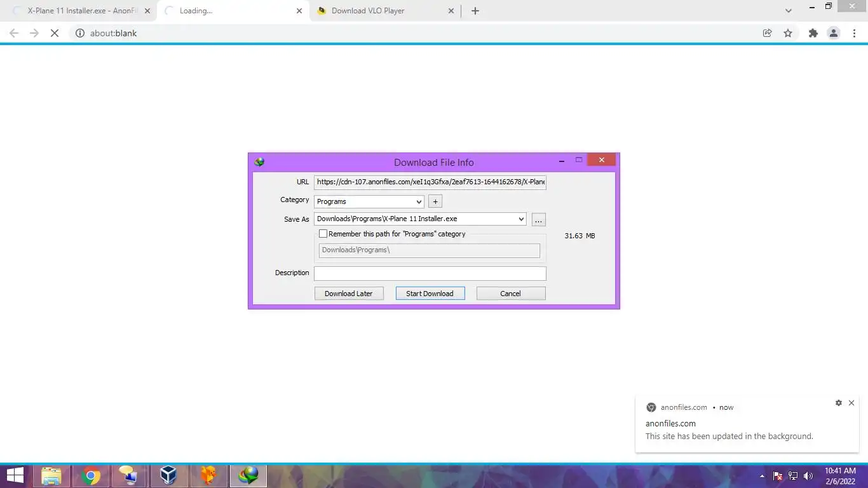
Task: Open the Category dropdown showing Programs
Action: (369, 201)
